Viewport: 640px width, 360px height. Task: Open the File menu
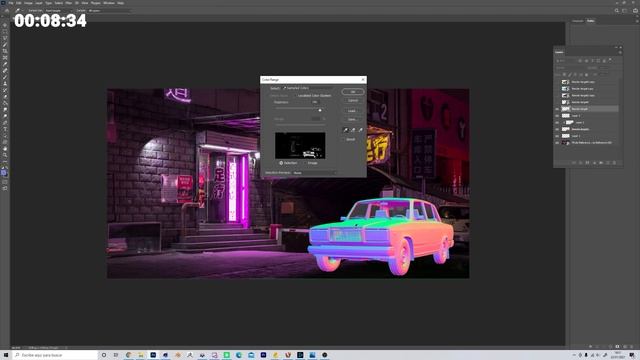11,3
